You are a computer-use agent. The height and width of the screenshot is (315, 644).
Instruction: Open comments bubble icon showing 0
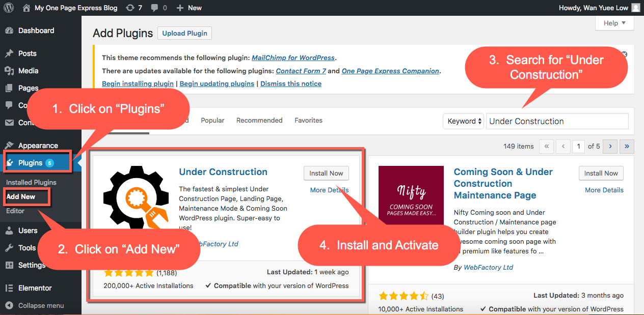(x=158, y=8)
